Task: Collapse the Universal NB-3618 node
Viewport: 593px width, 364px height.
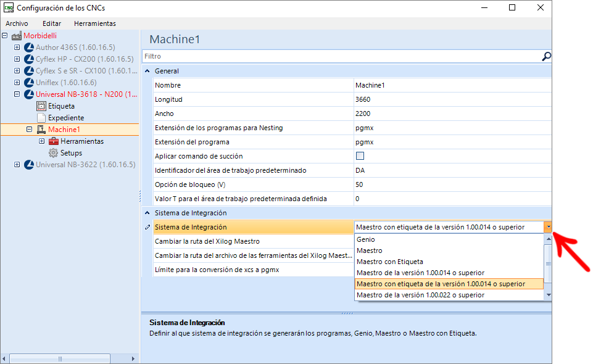Action: pyautogui.click(x=17, y=94)
